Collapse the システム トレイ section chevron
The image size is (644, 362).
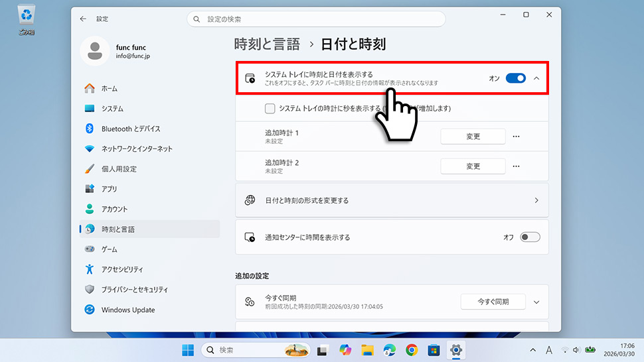coord(536,78)
